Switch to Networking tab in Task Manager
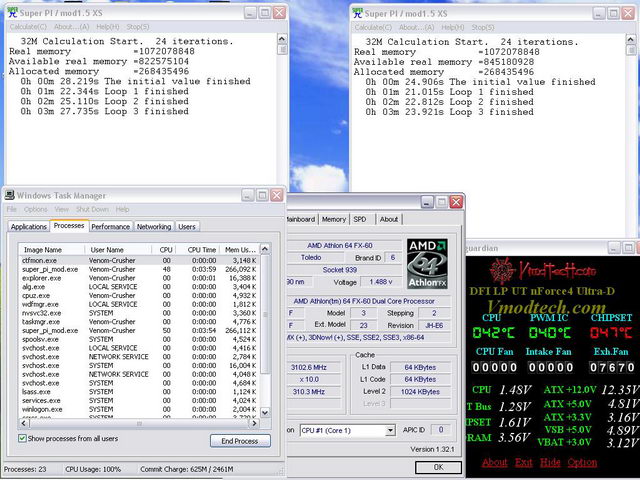 154,227
